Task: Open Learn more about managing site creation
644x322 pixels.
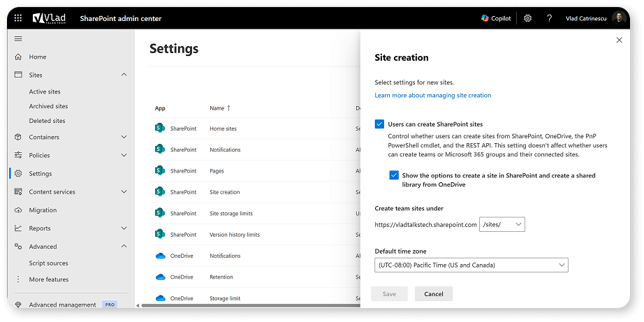Action: [x=432, y=95]
